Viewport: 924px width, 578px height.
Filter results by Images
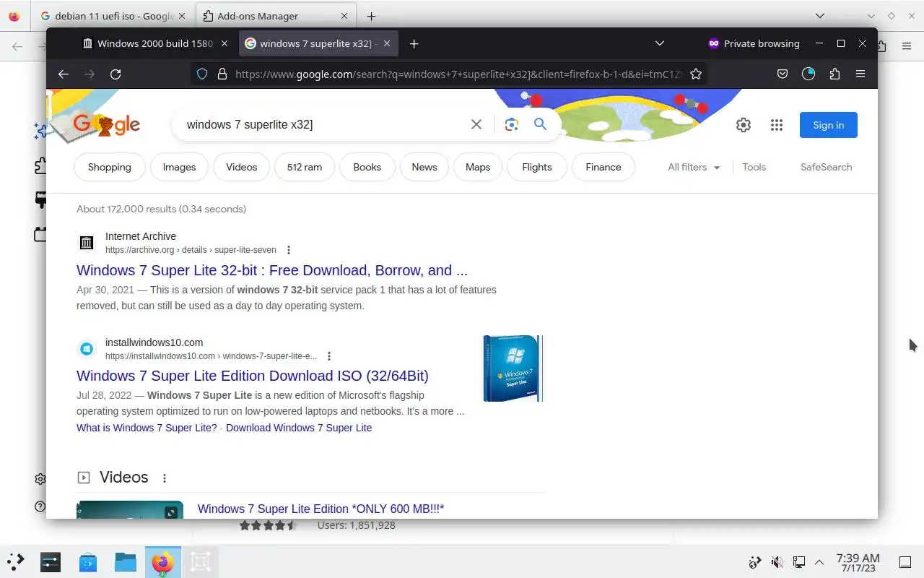179,167
